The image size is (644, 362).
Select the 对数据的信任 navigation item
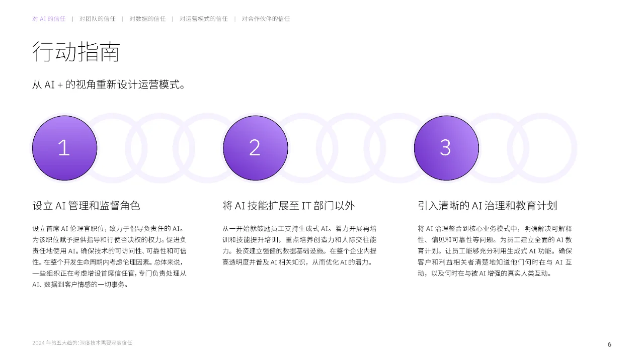pyautogui.click(x=146, y=19)
